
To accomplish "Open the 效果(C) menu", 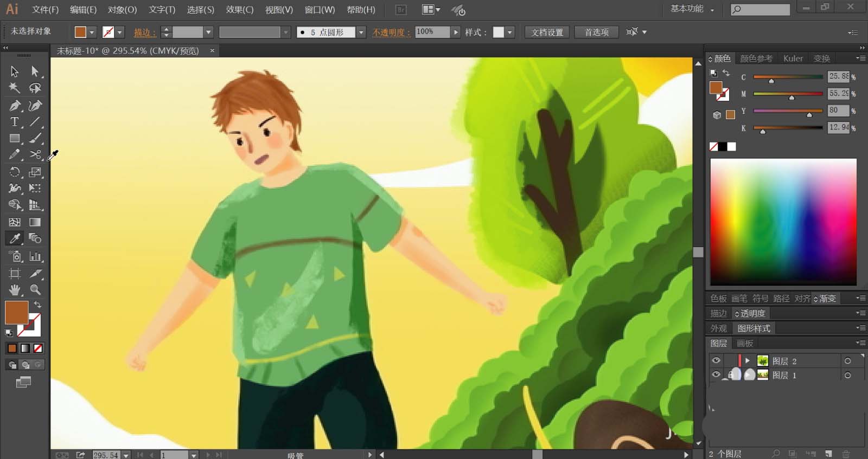I will pyautogui.click(x=240, y=10).
